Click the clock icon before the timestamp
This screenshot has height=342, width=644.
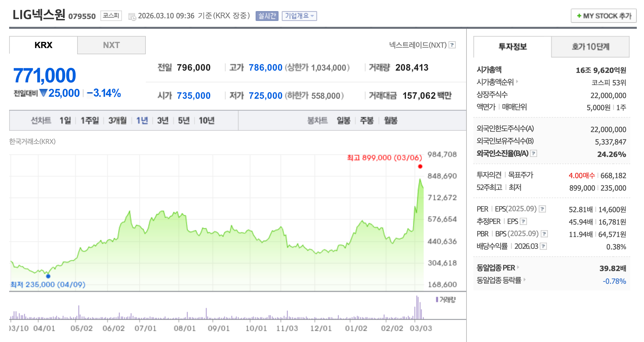pyautogui.click(x=132, y=16)
